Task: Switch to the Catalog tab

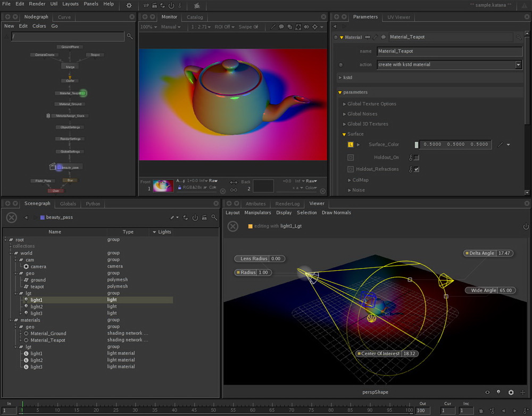Action: 195,17
